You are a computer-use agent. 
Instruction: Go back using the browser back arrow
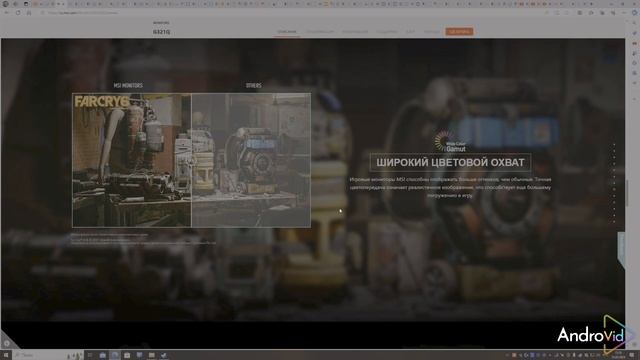point(6,13)
